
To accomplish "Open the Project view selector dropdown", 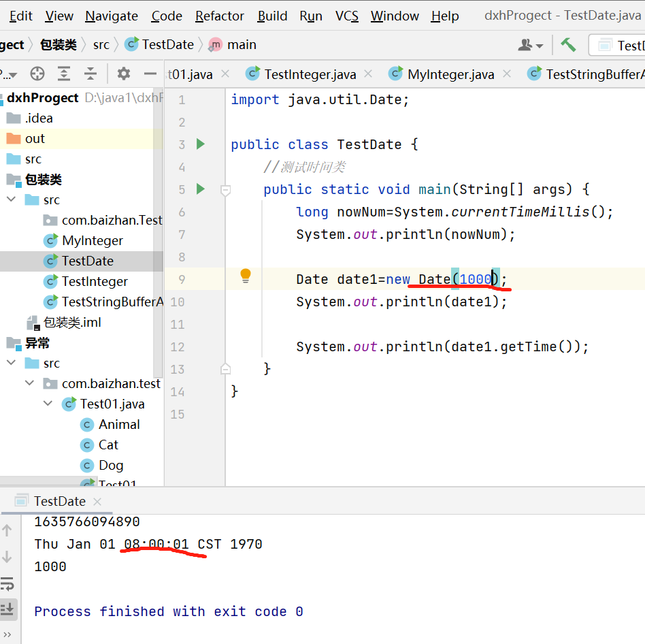I will click(9, 74).
